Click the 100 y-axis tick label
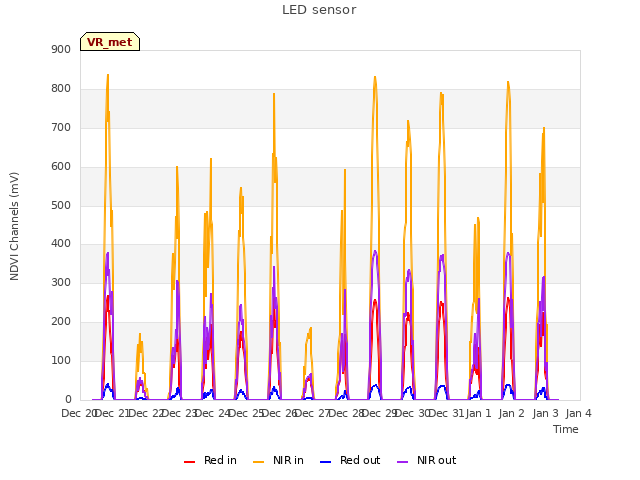This screenshot has width=640, height=480. (61, 360)
